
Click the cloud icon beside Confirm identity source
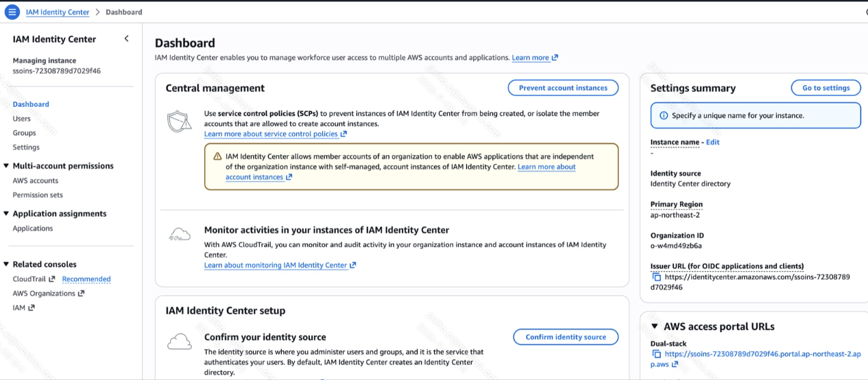pos(179,341)
